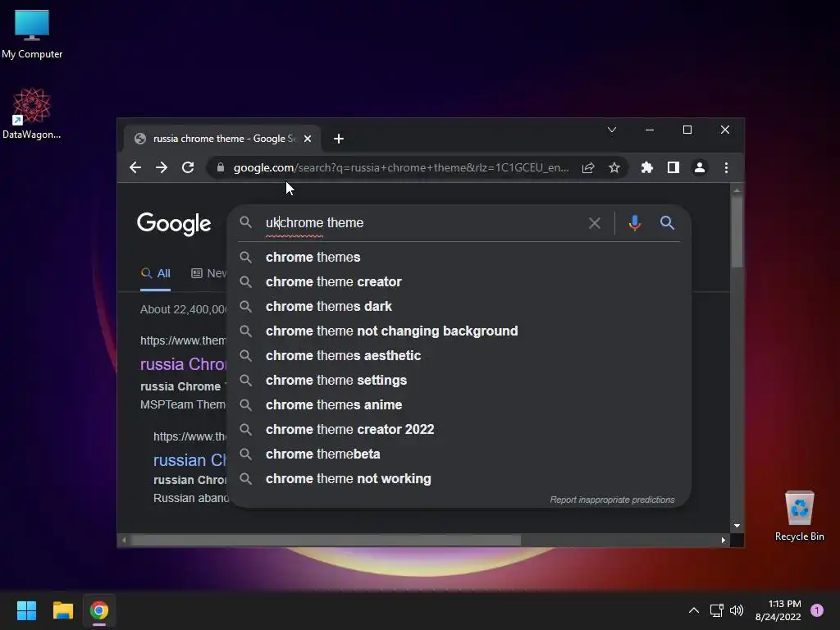Open Chrome side panel icon
The height and width of the screenshot is (630, 840).
coord(673,167)
